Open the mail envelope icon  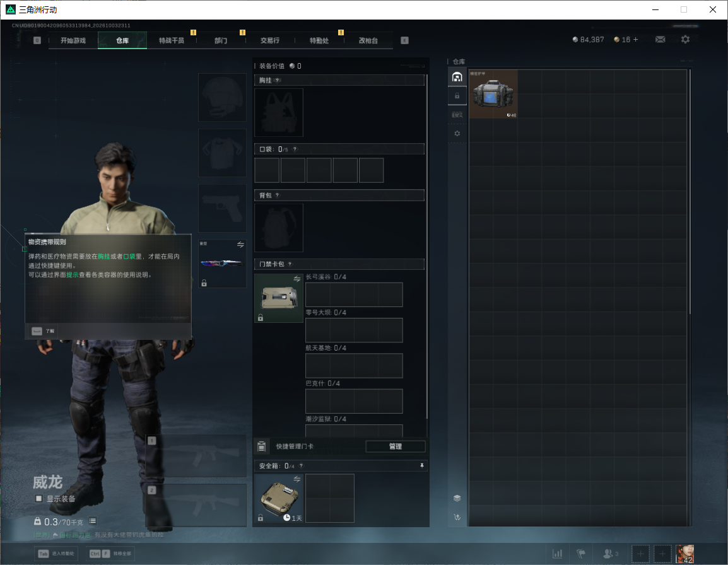coord(660,40)
